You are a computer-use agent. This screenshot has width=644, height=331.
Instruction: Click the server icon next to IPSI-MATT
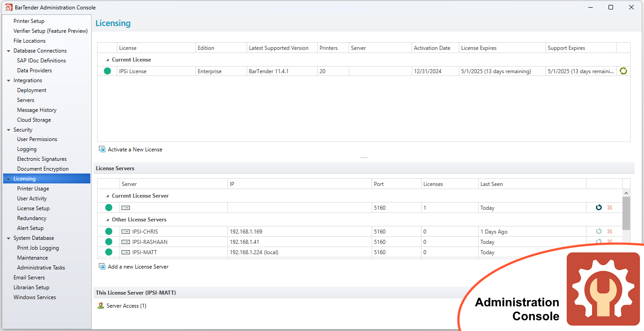click(x=126, y=252)
